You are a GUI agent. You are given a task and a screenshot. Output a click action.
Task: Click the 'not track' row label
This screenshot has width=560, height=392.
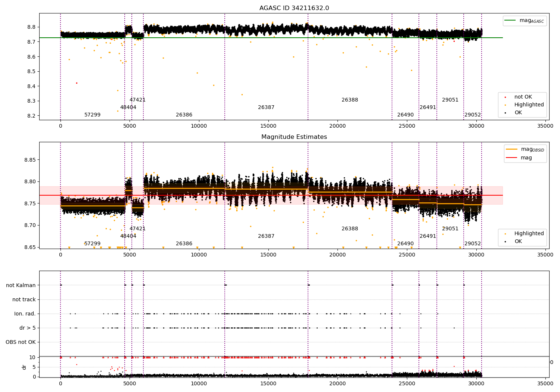coord(24,300)
